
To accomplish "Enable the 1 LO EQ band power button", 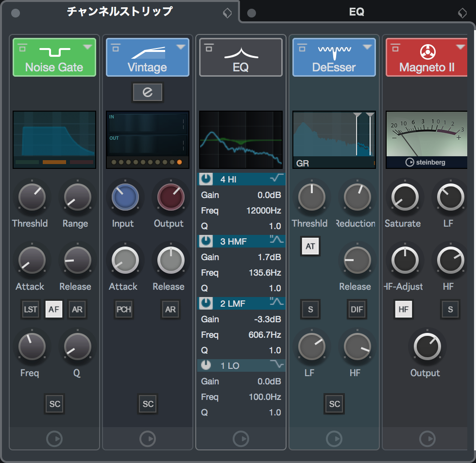I will click(206, 366).
